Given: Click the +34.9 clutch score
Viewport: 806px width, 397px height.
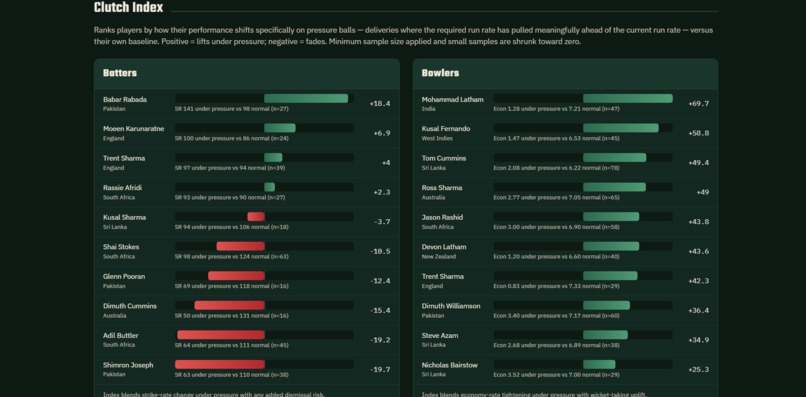Looking at the screenshot, I should (699, 340).
